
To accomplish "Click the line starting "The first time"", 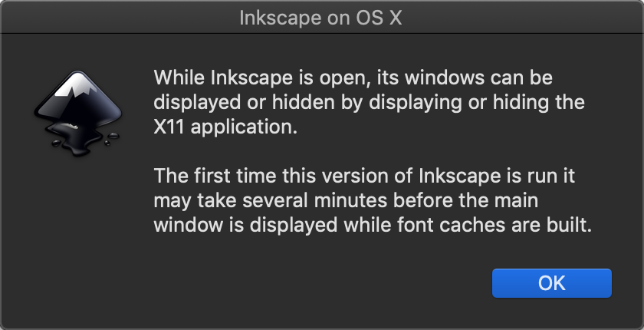I will 364,177.
